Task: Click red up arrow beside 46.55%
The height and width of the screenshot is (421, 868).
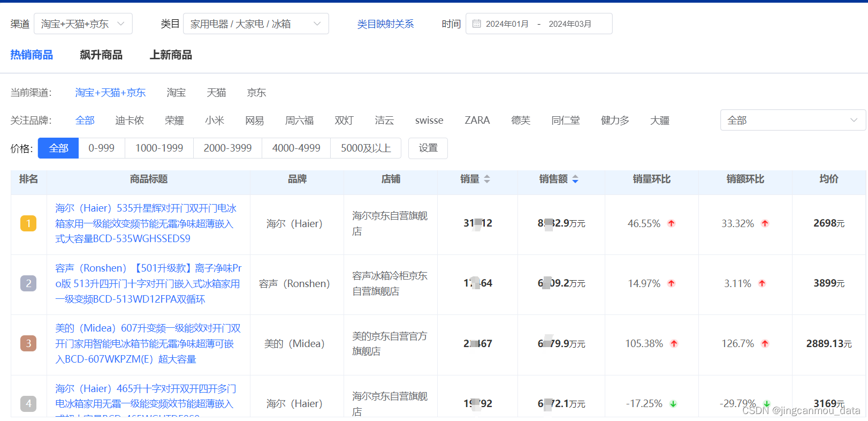Action: click(671, 223)
